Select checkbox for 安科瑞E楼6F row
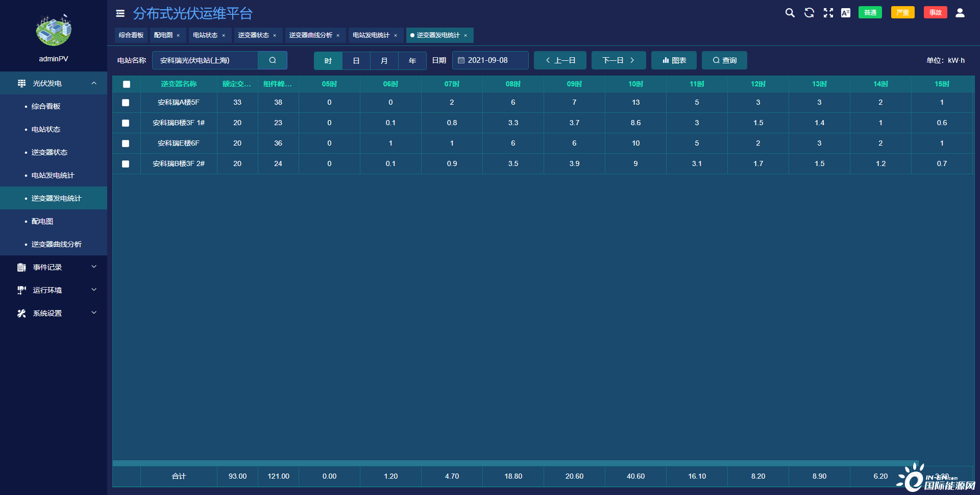Screen dimensions: 980x495 (126, 144)
